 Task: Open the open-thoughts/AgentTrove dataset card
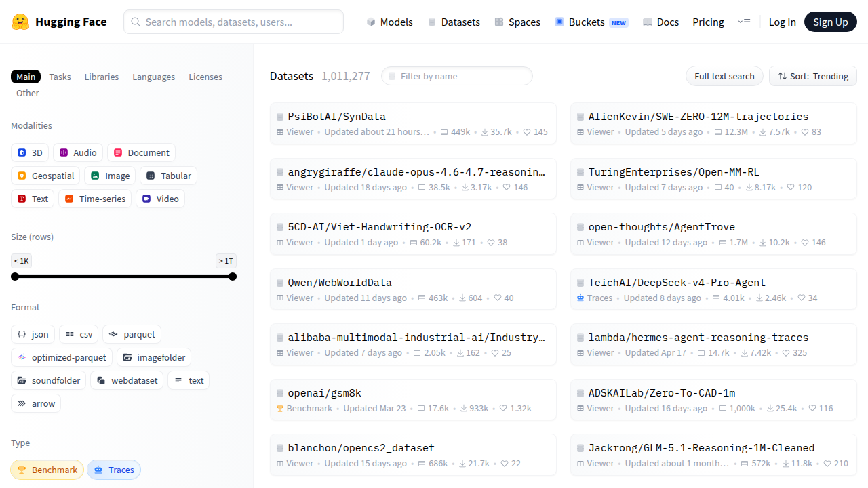[713, 234]
